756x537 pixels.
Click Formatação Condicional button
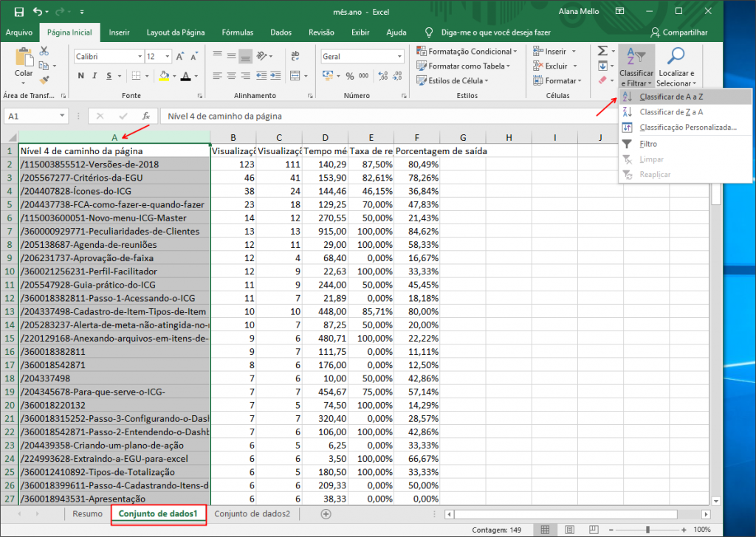(x=467, y=52)
